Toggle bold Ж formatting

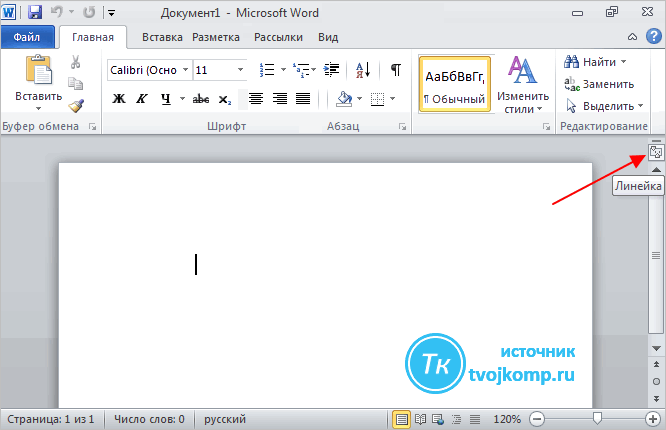119,99
